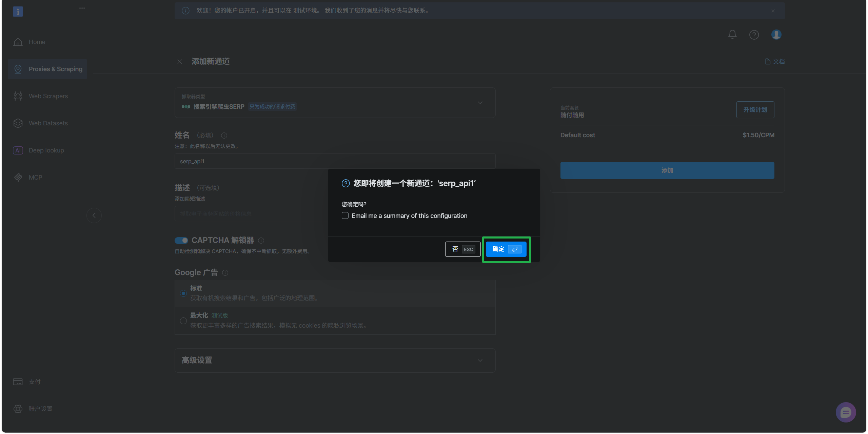Open Web Scrapers in sidebar
The width and height of the screenshot is (868, 434).
tap(48, 96)
